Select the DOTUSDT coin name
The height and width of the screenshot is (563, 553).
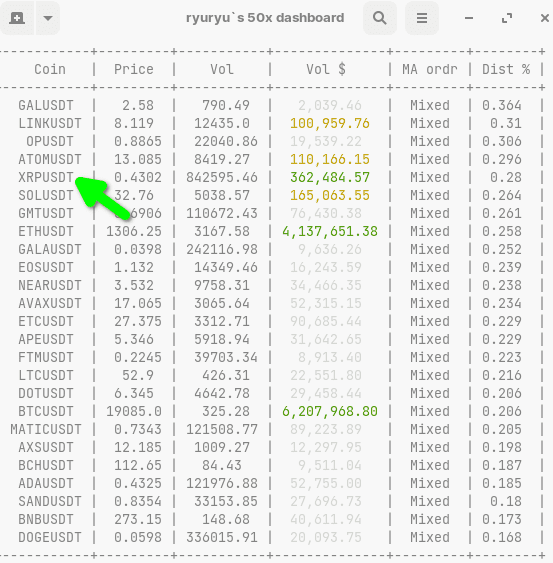46,393
